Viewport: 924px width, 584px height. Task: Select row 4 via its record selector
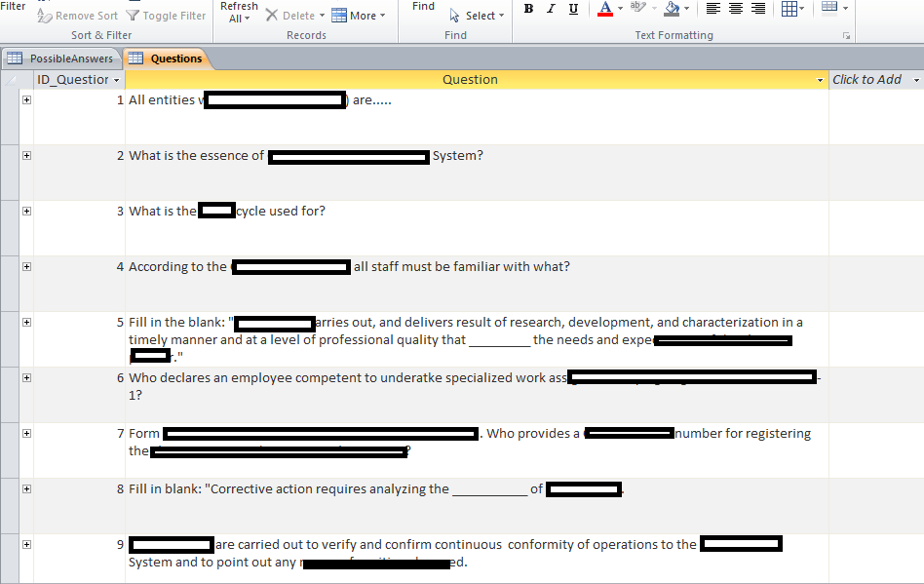tap(10, 284)
